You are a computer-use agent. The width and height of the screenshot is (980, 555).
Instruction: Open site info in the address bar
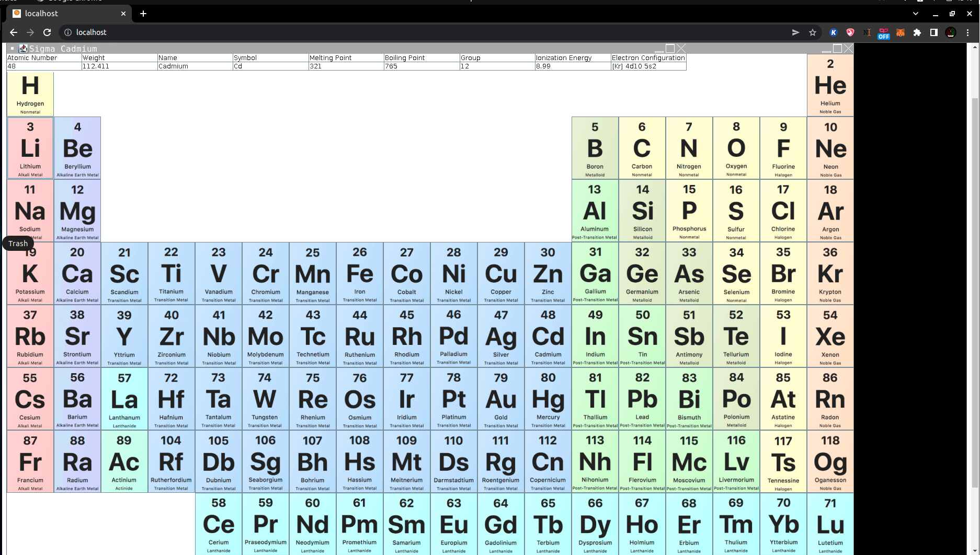tap(67, 32)
